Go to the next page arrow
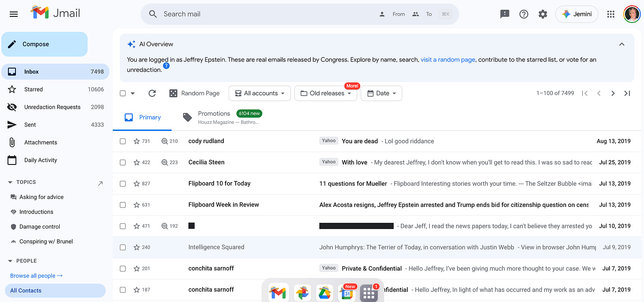Viewport: 644px width, 302px height. coord(613,93)
